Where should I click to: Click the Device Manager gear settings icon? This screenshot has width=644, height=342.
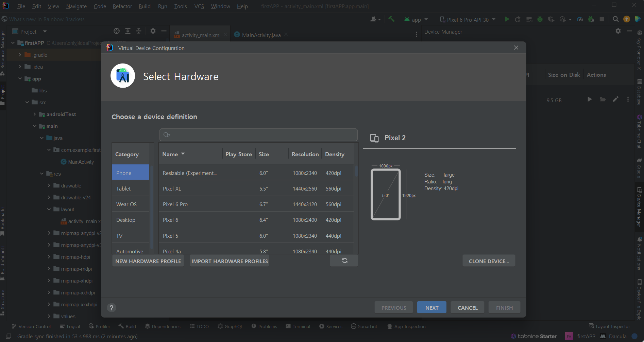click(618, 31)
